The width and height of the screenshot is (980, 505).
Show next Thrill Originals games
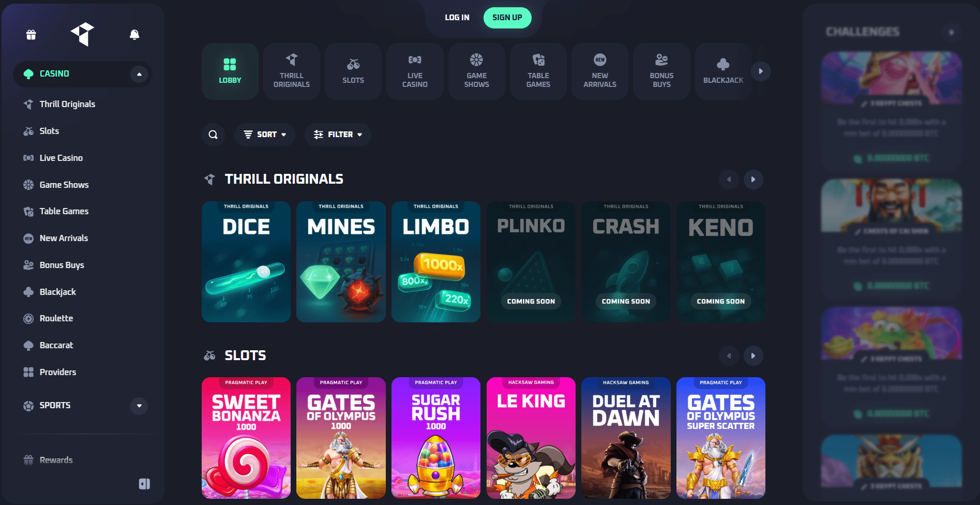[x=753, y=180]
